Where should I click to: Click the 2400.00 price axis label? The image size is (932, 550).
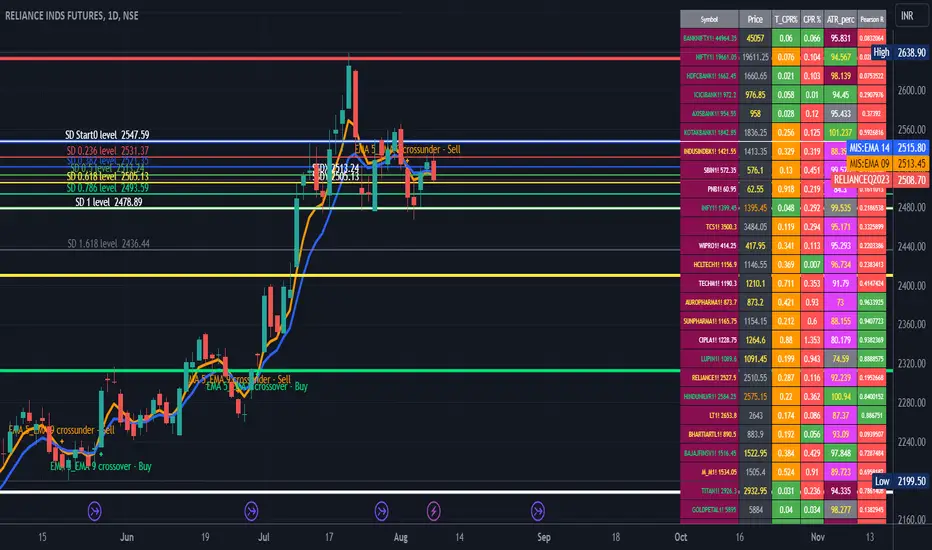coord(912,285)
